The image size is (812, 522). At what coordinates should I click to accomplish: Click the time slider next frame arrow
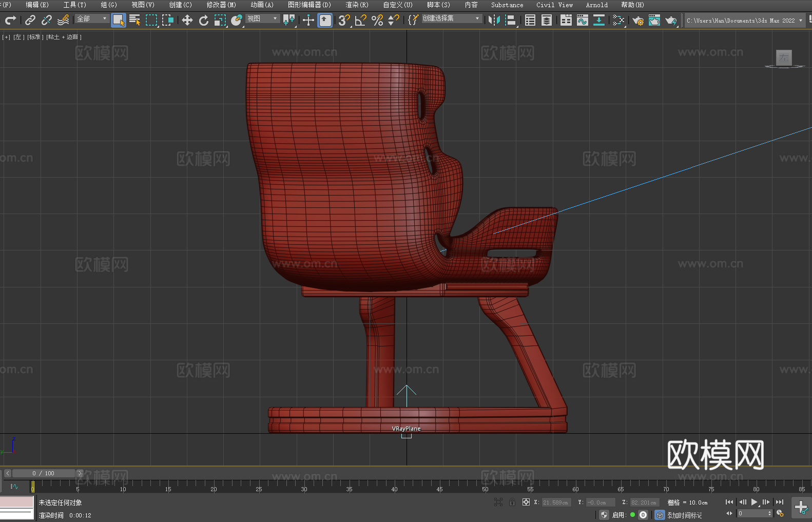click(80, 473)
